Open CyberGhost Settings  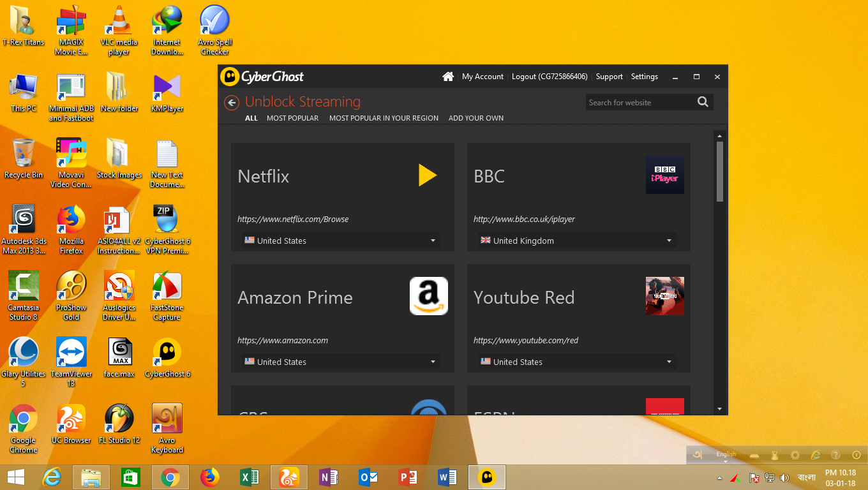[x=645, y=77]
